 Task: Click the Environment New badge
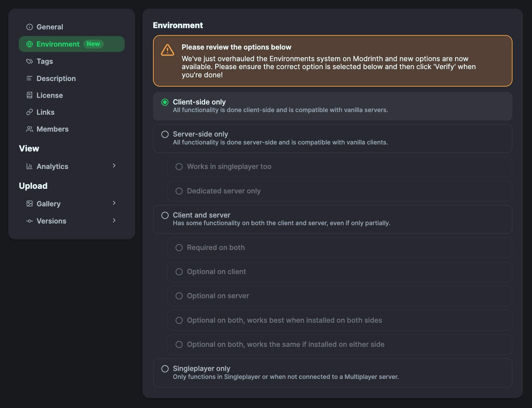tap(94, 44)
